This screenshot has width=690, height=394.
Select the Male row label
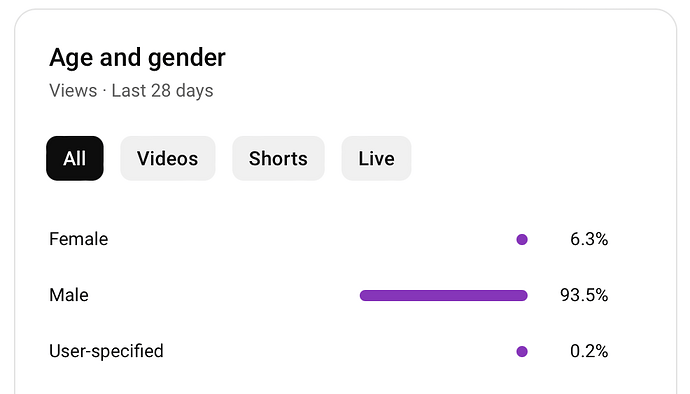pos(69,295)
